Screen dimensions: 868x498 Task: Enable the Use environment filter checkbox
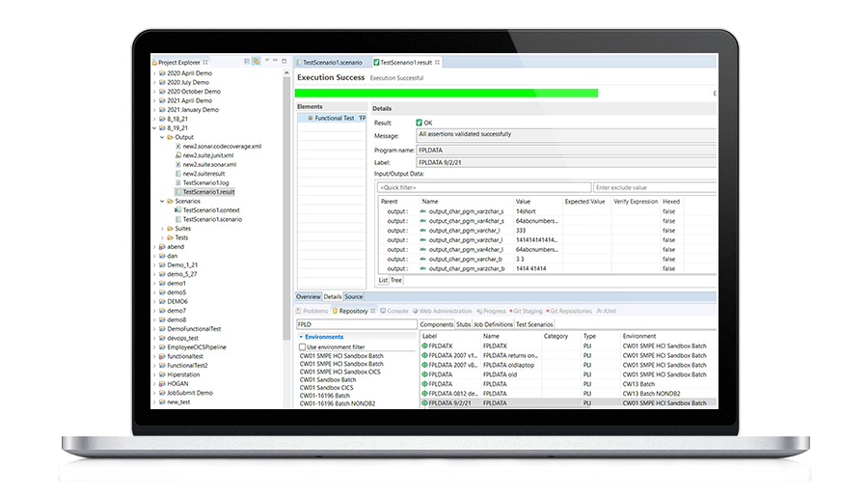click(x=302, y=346)
